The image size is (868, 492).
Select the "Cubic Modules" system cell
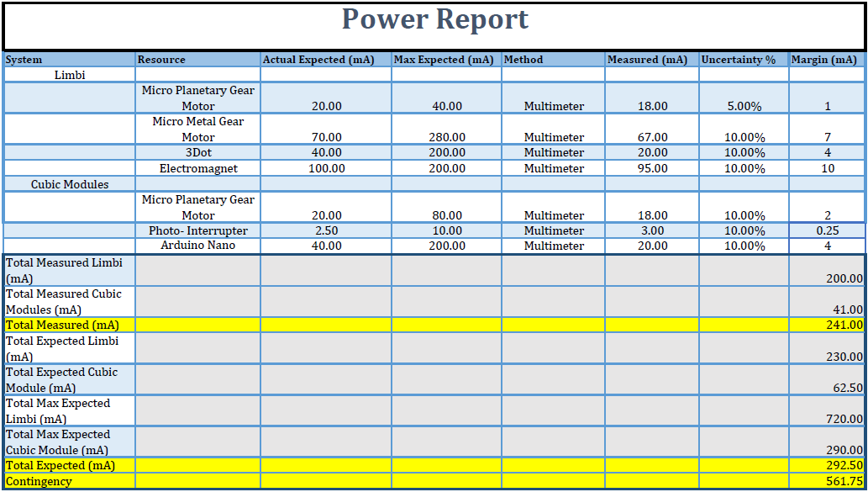pos(70,184)
